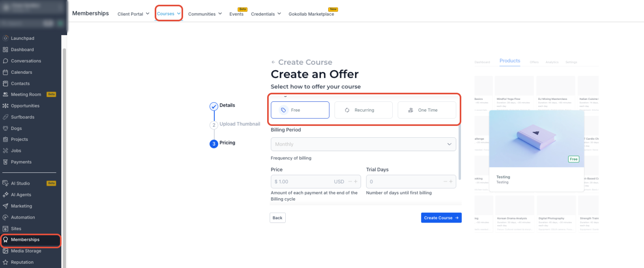Screen dimensions: 644x268
Task: Expand the Client Portal menu chevron
Action: pyautogui.click(x=148, y=13)
